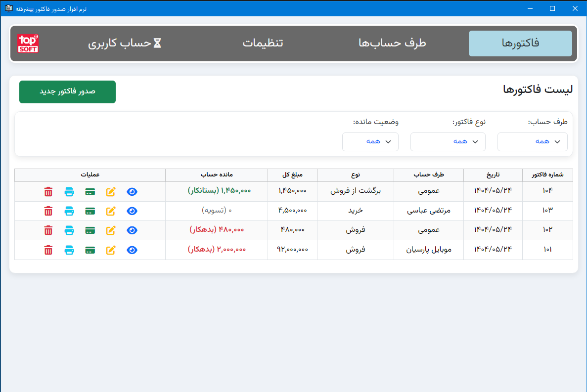Image resolution: width=587 pixels, height=392 pixels.
Task: Open the حساب کاربری tab
Action: pos(125,43)
